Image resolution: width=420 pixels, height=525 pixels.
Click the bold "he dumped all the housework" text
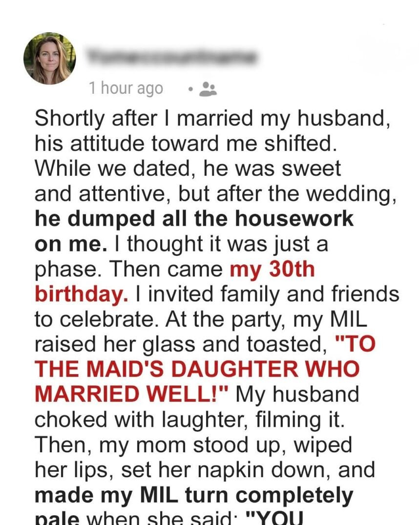[194, 218]
